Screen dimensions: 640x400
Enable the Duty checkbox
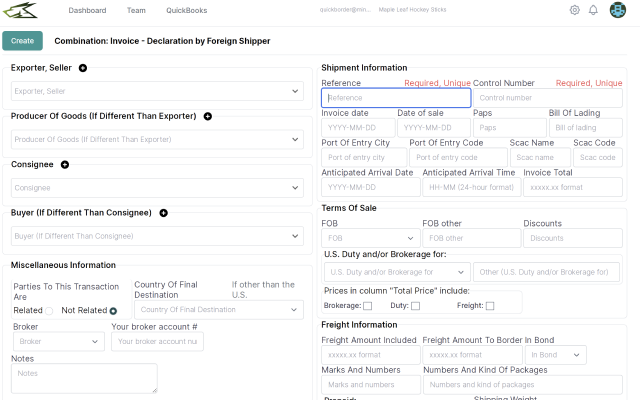(x=416, y=306)
